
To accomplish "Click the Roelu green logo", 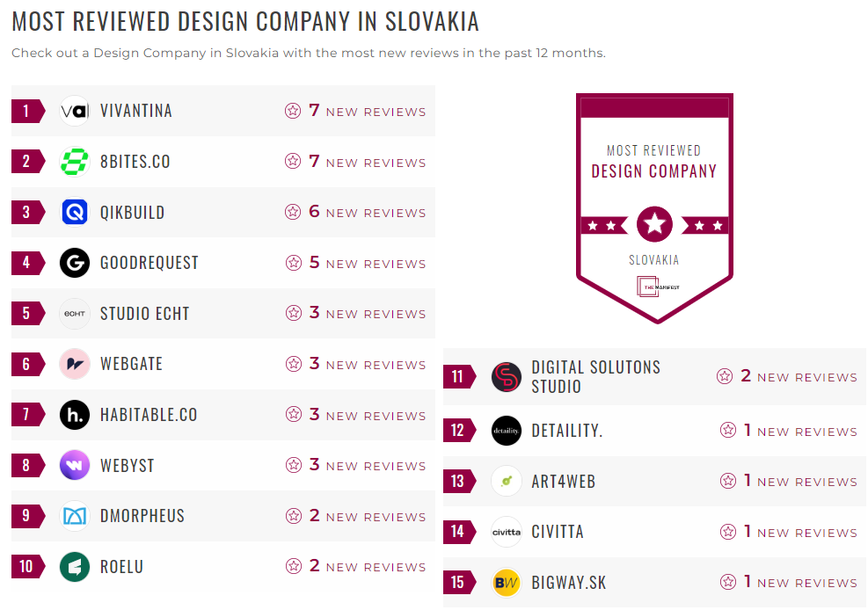I will (75, 567).
